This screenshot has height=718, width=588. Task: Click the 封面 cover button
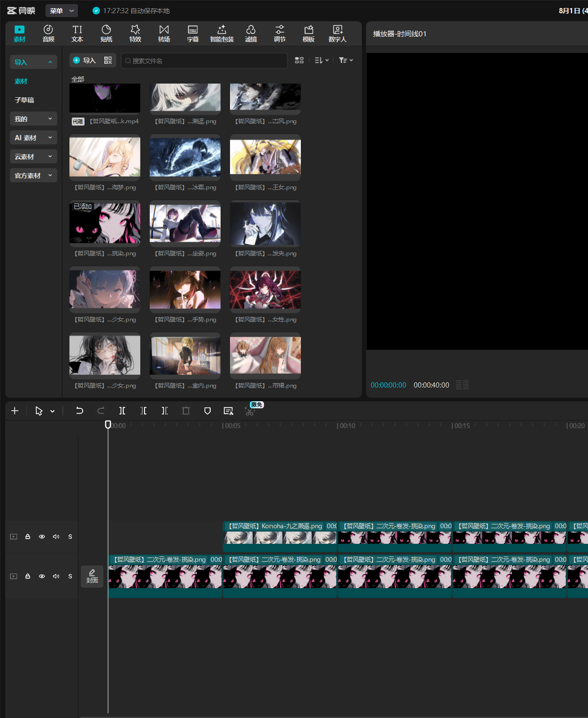[92, 576]
